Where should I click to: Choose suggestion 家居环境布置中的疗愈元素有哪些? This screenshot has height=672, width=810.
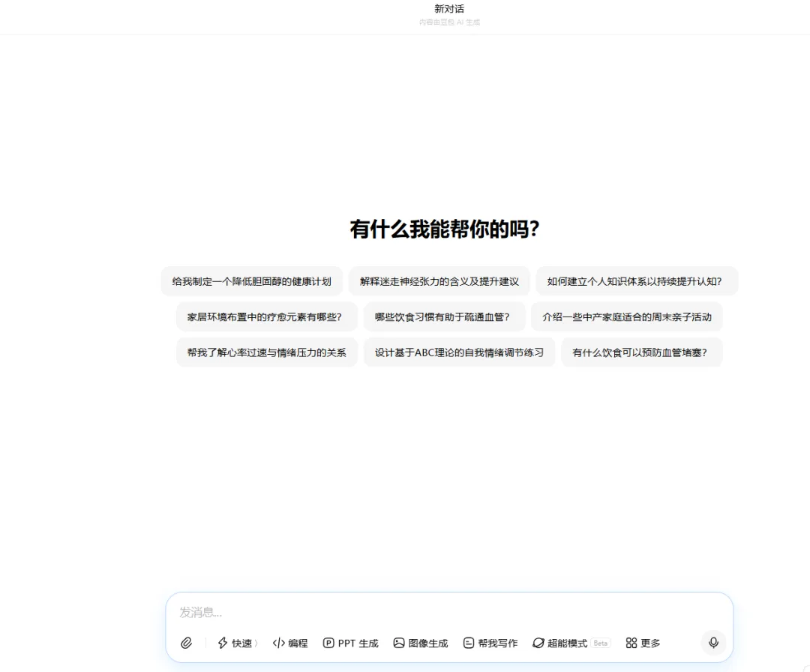coord(266,316)
